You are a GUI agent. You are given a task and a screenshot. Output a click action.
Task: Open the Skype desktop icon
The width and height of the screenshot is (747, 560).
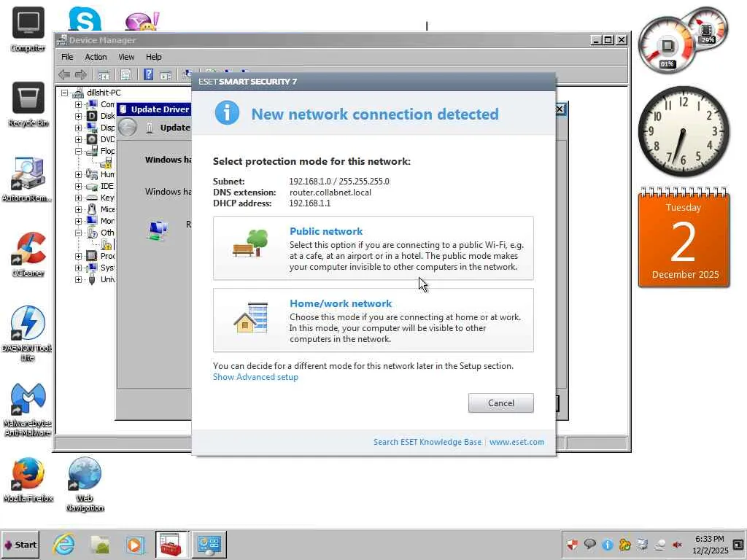85,19
